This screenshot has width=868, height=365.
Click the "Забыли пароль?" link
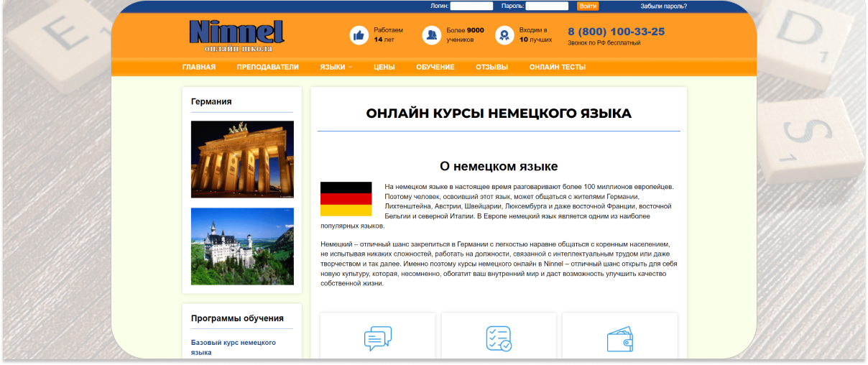pyautogui.click(x=663, y=6)
